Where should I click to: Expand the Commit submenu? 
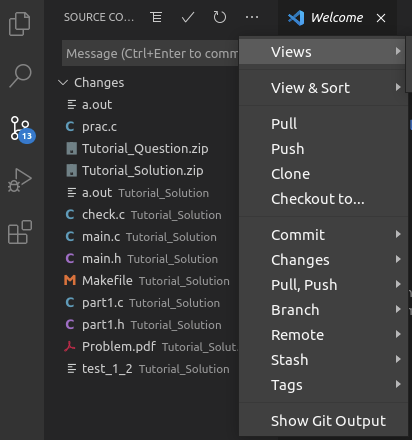[x=323, y=235]
